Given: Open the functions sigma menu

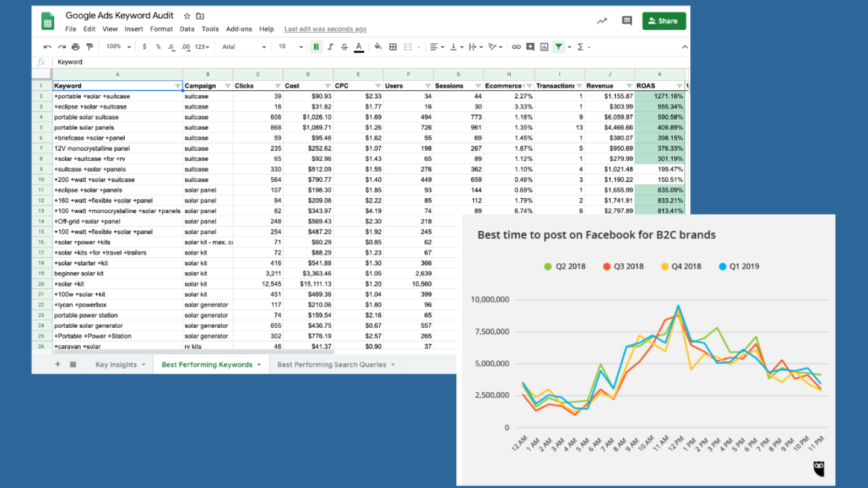Looking at the screenshot, I should [x=583, y=47].
